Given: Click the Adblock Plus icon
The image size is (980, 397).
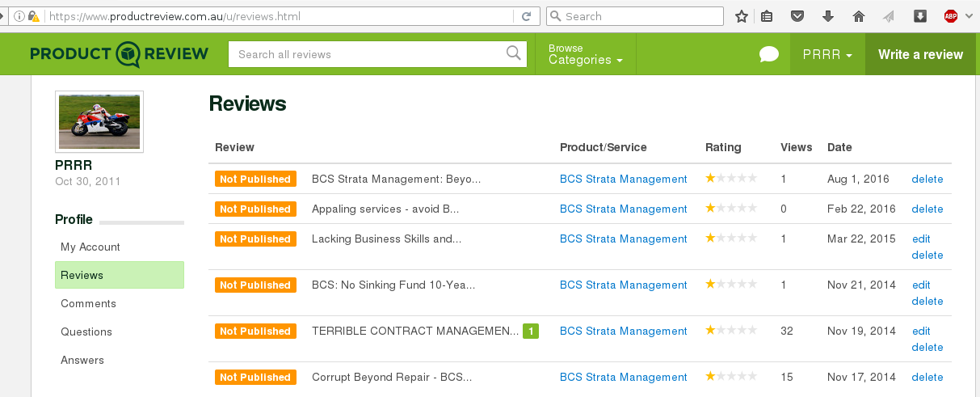Looking at the screenshot, I should coord(951,16).
